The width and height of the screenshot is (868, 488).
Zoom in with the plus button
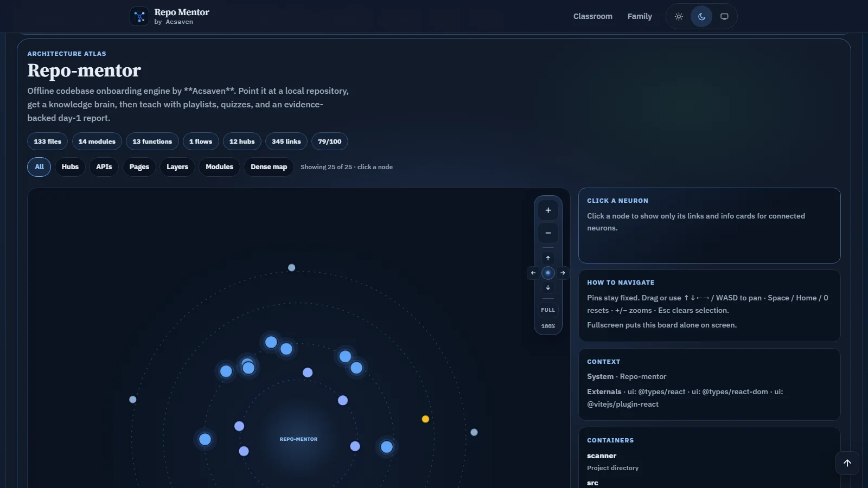[x=548, y=210]
